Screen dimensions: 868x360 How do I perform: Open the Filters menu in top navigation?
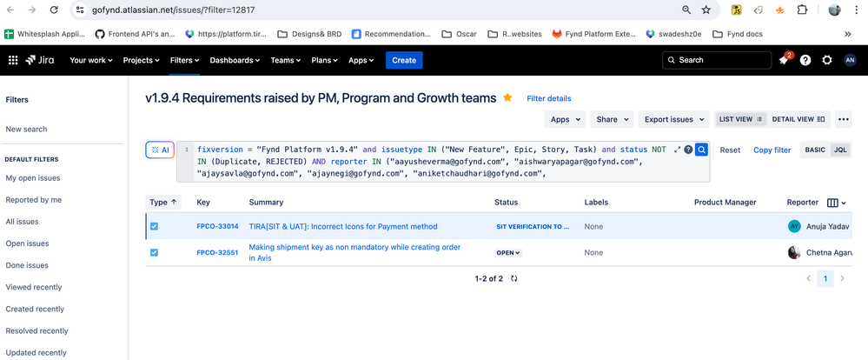(184, 60)
